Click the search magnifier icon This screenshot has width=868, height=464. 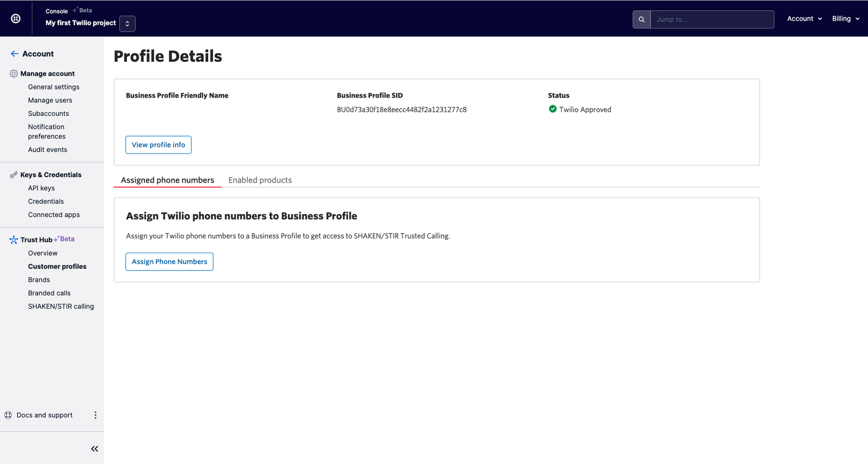click(x=641, y=20)
